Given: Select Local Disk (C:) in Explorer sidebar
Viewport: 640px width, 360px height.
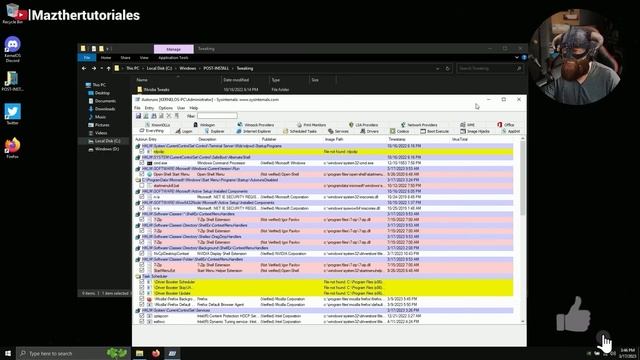Looking at the screenshot, I should (107, 141).
